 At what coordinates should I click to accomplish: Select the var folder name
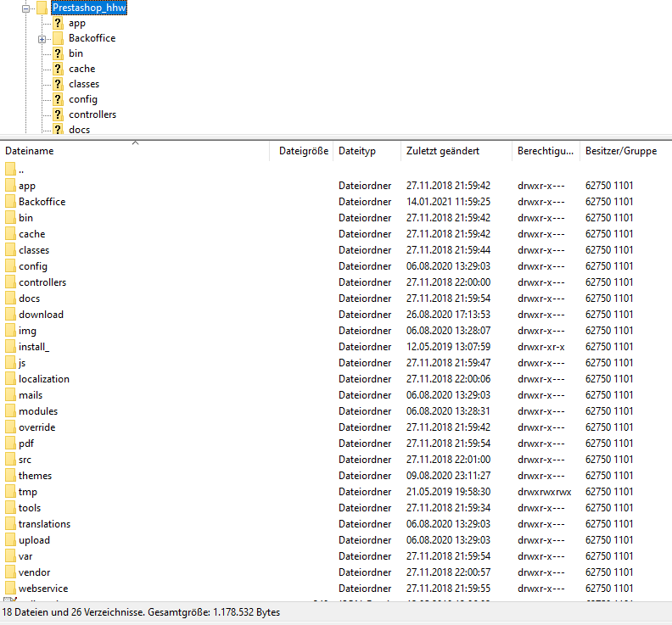pos(25,556)
